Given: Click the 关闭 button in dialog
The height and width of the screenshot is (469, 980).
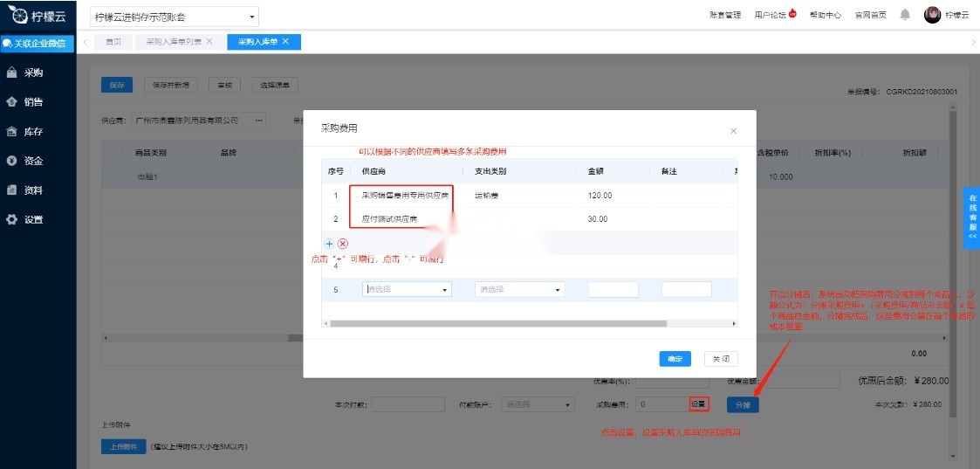Looking at the screenshot, I should 720,359.
